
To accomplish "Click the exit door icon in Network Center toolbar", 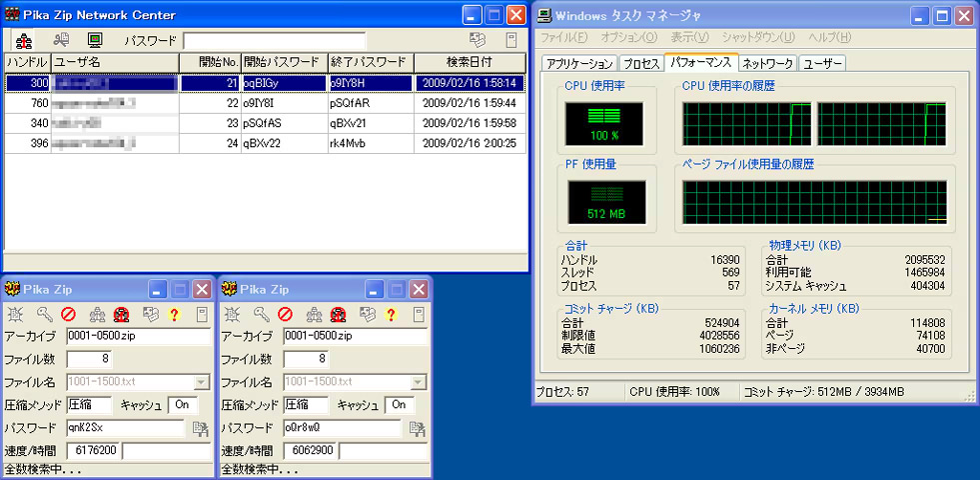I will point(510,41).
